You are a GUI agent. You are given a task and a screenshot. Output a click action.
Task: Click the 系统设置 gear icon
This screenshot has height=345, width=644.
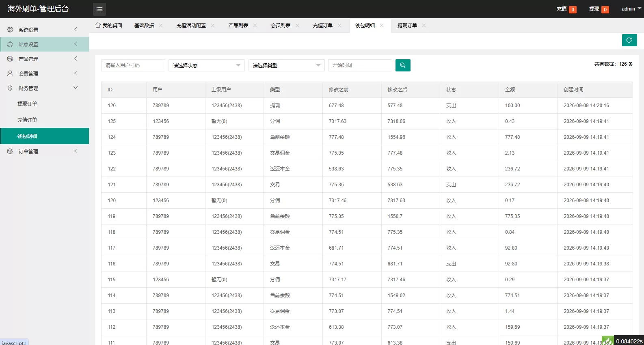point(10,30)
